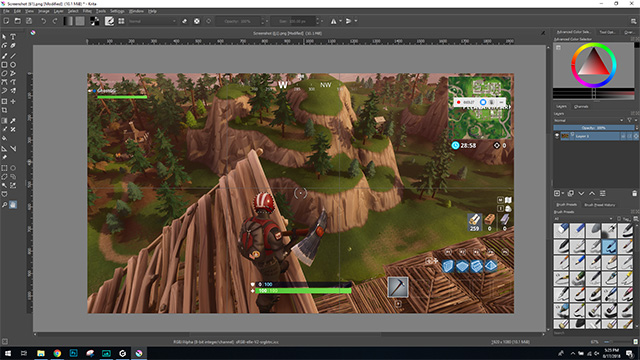Viewport: 640px width, 360px height.
Task: Open the Filter menu
Action: (87, 11)
